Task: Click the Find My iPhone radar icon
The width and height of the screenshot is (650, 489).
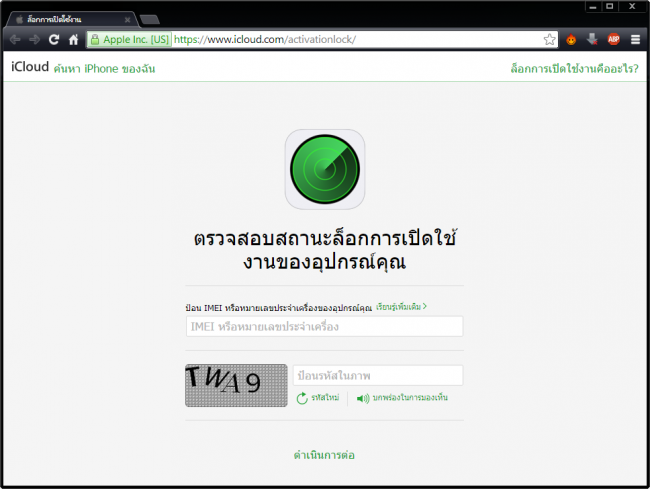Action: pos(325,169)
